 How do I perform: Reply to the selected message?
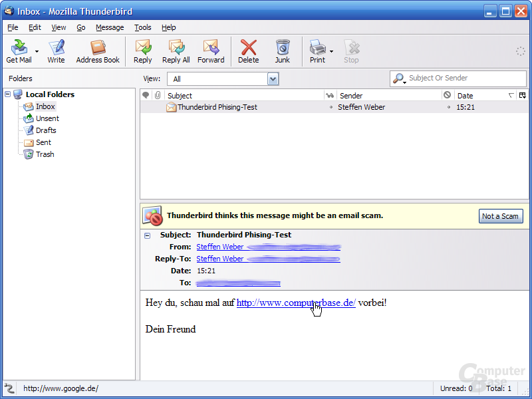(x=142, y=51)
